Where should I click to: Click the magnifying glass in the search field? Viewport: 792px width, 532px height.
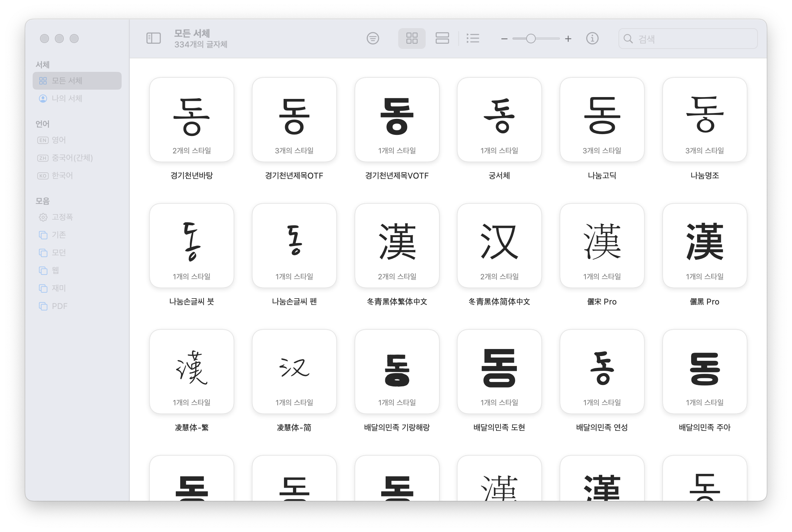628,39
